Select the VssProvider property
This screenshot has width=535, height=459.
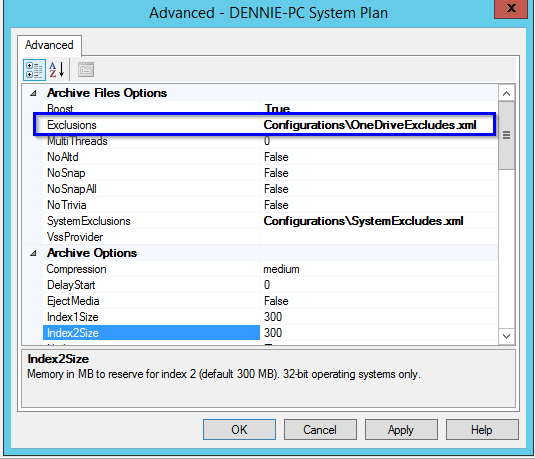[75, 237]
